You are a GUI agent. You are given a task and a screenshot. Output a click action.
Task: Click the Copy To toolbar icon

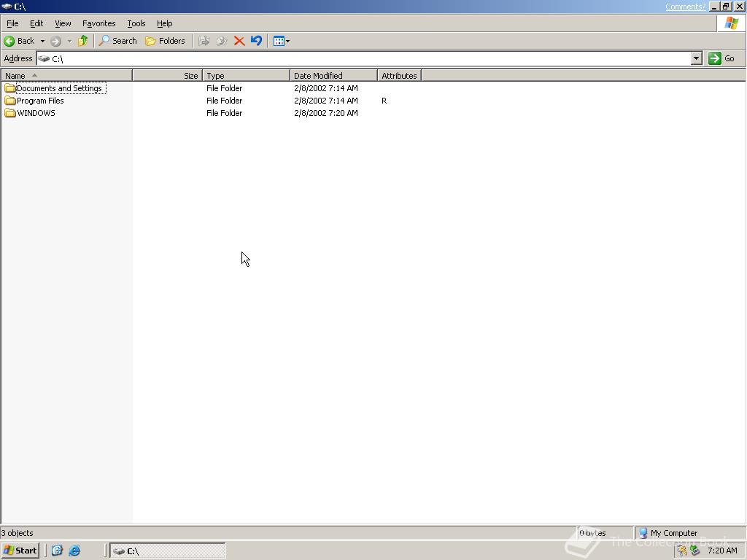click(222, 41)
